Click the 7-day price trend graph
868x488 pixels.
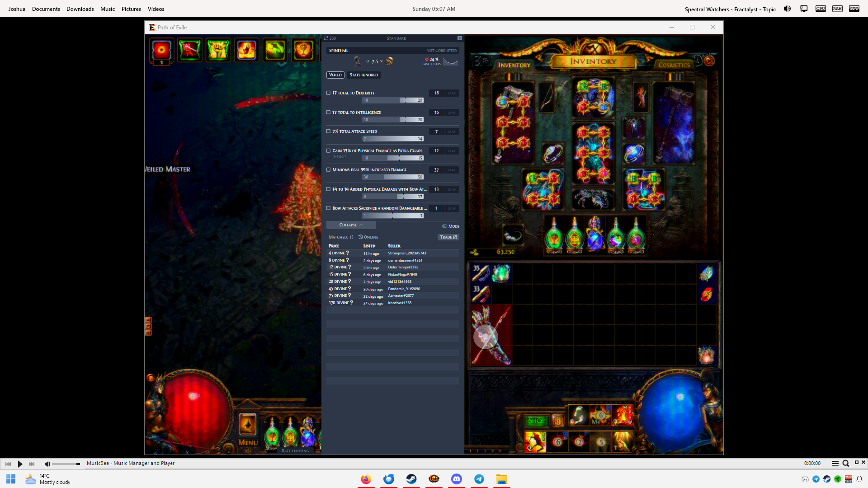click(450, 61)
